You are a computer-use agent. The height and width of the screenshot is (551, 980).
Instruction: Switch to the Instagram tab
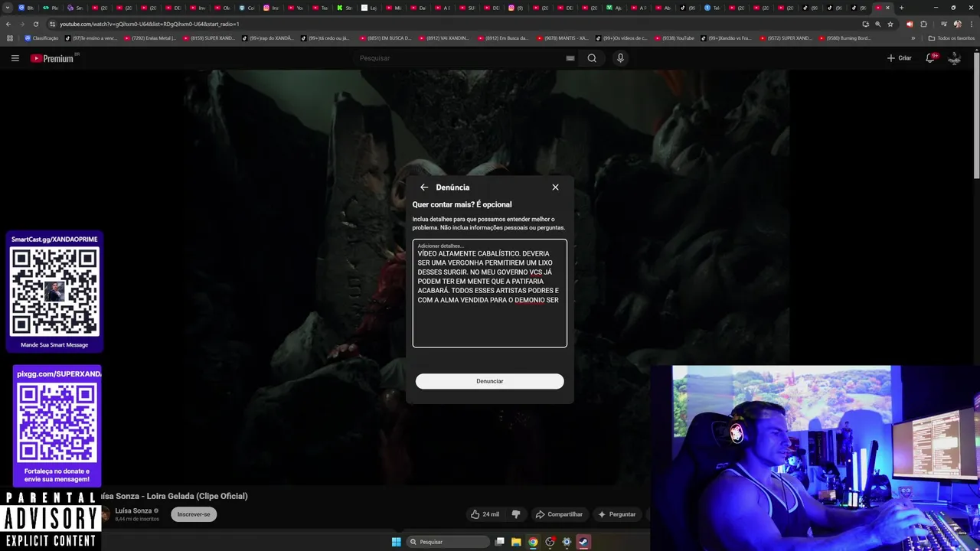point(271,8)
